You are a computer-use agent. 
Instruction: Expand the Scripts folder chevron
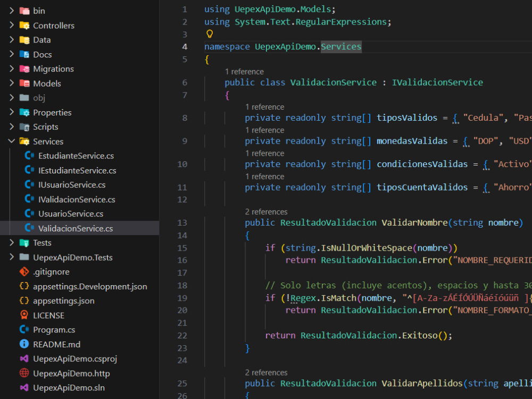pos(12,127)
